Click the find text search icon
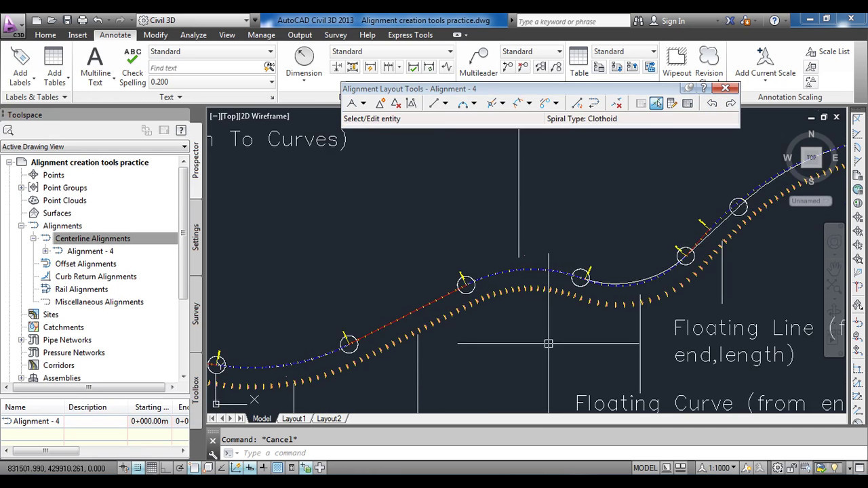The height and width of the screenshot is (488, 868). coord(269,67)
